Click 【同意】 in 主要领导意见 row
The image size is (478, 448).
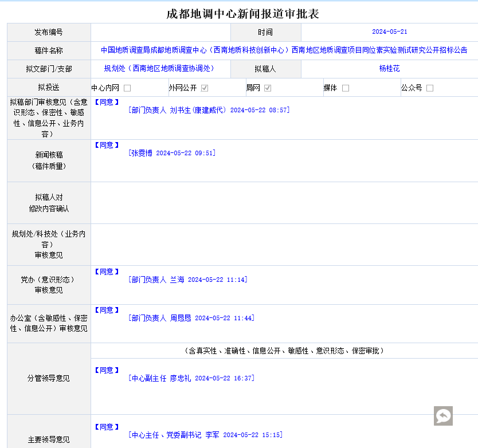point(107,427)
